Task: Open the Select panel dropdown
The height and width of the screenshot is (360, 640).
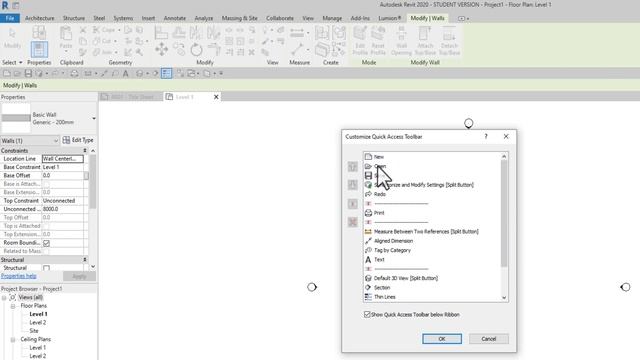Action: (12, 62)
